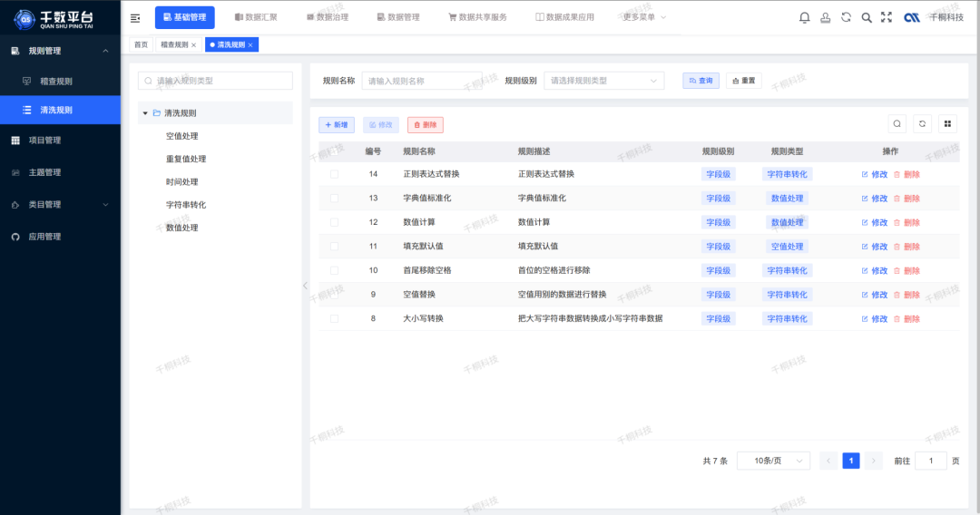Click edit icon for rule 9 空值替换
Screen dimensions: 980x515
[865, 295]
